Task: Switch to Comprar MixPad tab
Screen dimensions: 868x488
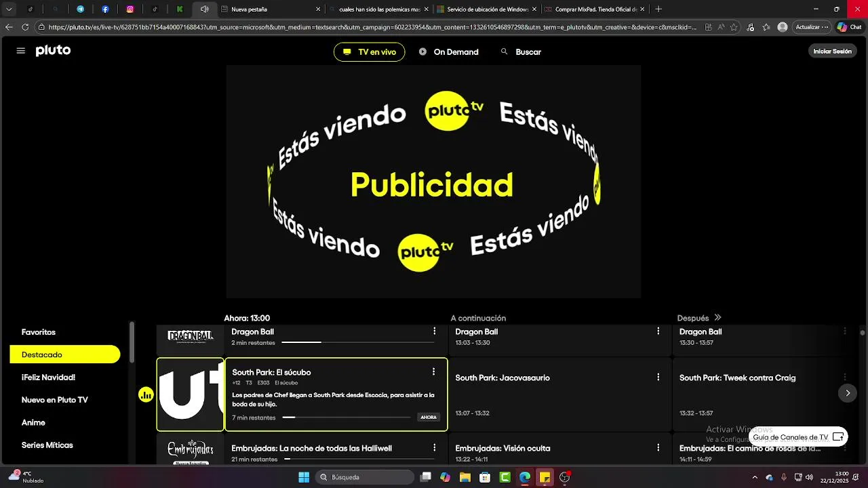Action: (594, 9)
